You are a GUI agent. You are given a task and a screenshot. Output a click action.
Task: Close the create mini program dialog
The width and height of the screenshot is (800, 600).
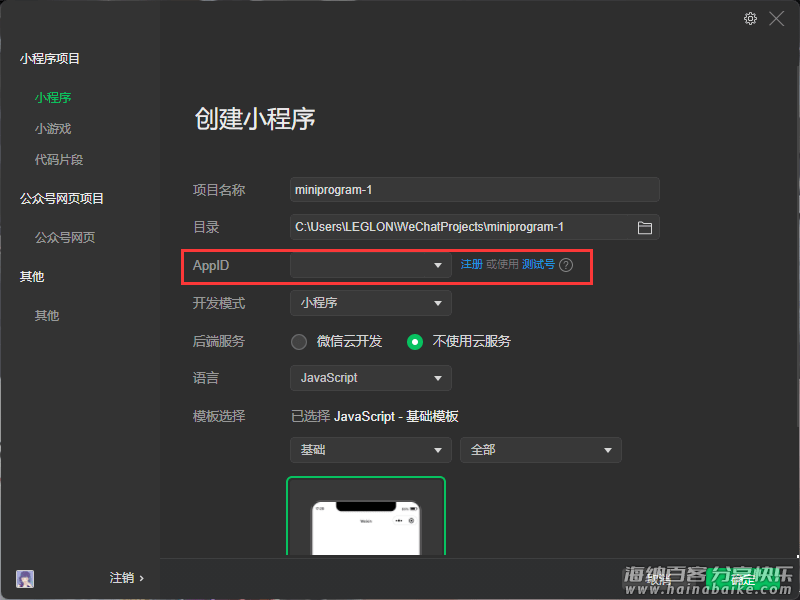[x=776, y=19]
